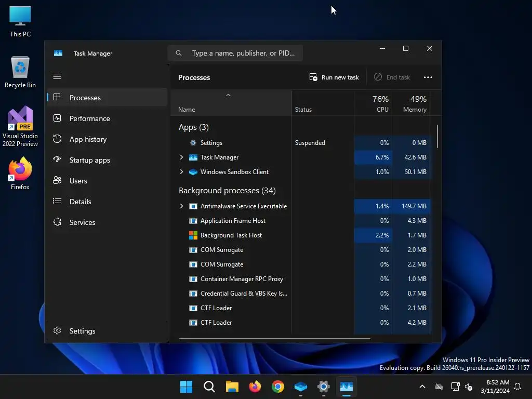This screenshot has height=399, width=532.
Task: Click the Users icon in the sidebar
Action: click(57, 180)
